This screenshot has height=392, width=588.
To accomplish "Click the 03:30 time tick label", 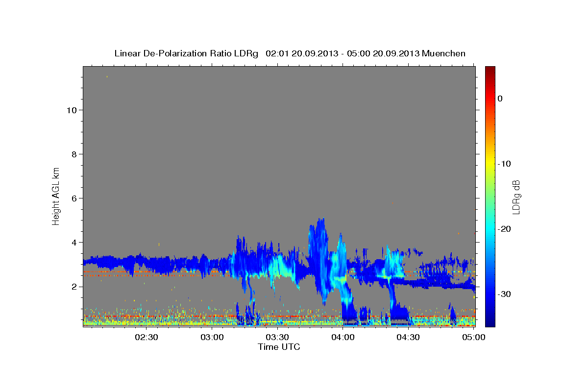I will [277, 337].
